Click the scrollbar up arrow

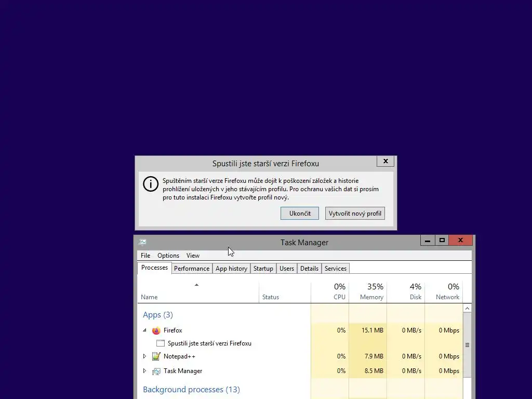[467, 309]
